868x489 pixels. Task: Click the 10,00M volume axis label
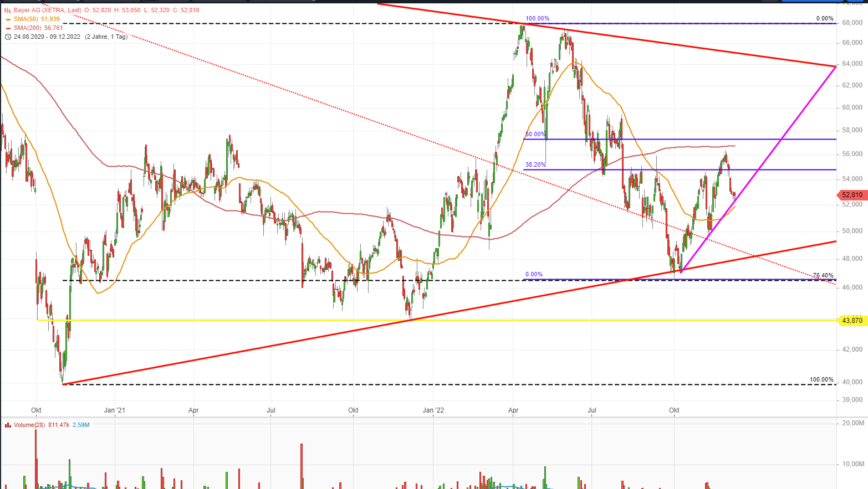coord(853,464)
